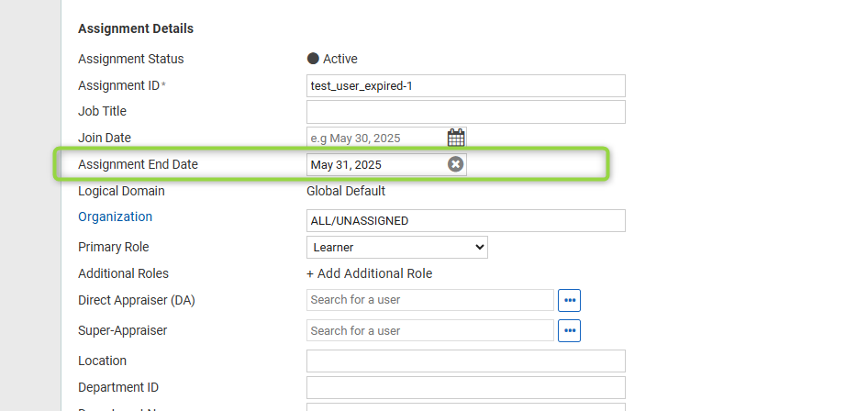Follow the Organization link
Screen dimensions: 868x411
pyautogui.click(x=115, y=217)
